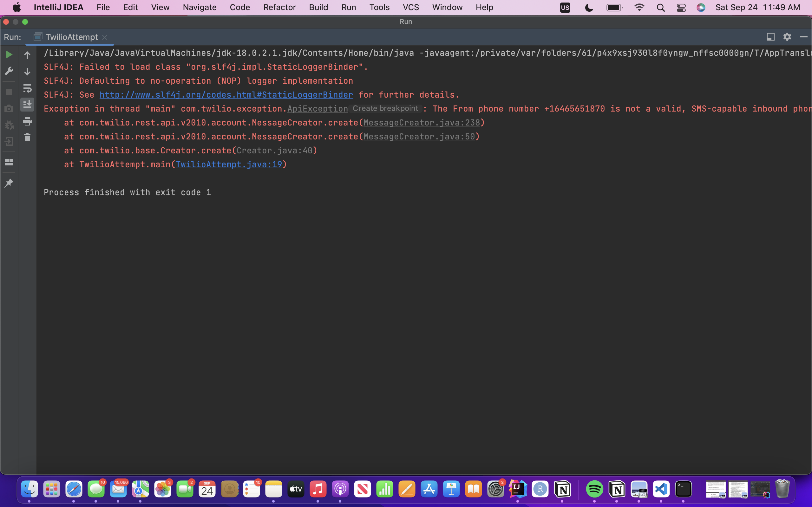This screenshot has width=812, height=507.
Task: Follow the TwilioAttempt.java:19 stack trace link
Action: (228, 165)
